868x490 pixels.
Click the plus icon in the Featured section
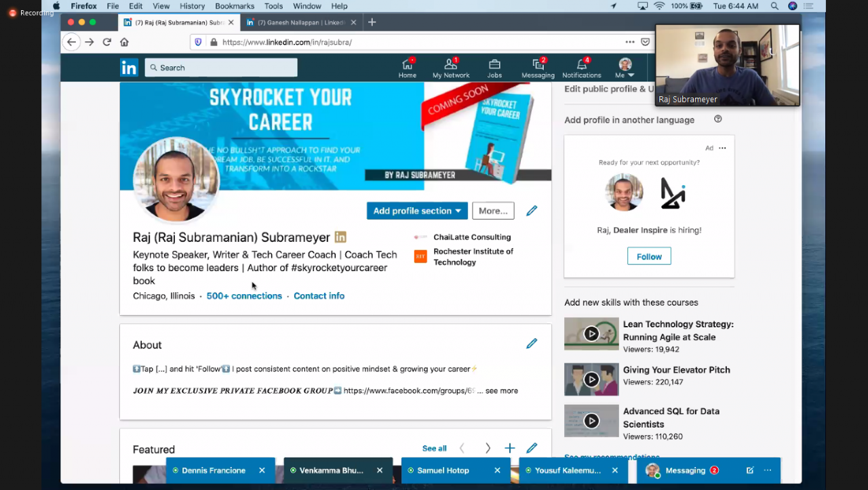(510, 448)
